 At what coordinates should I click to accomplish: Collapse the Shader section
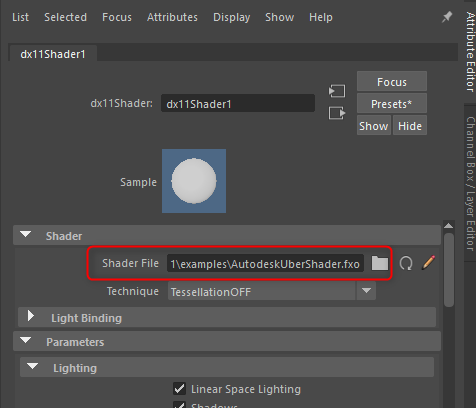pyautogui.click(x=26, y=234)
